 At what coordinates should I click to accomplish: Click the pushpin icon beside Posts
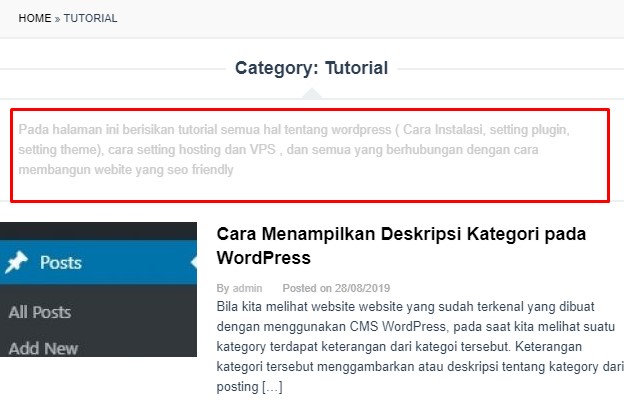coord(16,263)
